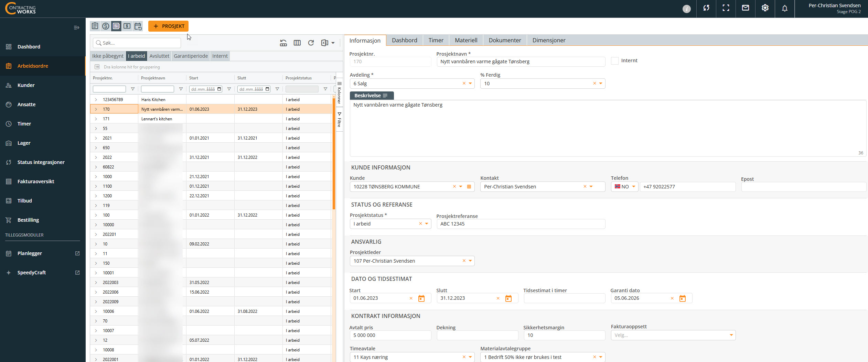Open the phone country code dropdown
Image resolution: width=868 pixels, height=362 pixels.
(633, 187)
